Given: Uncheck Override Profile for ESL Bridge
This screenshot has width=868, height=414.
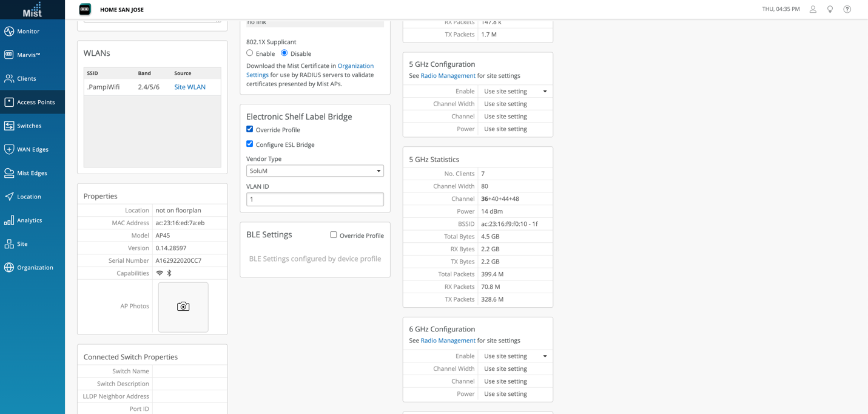Looking at the screenshot, I should [x=249, y=129].
